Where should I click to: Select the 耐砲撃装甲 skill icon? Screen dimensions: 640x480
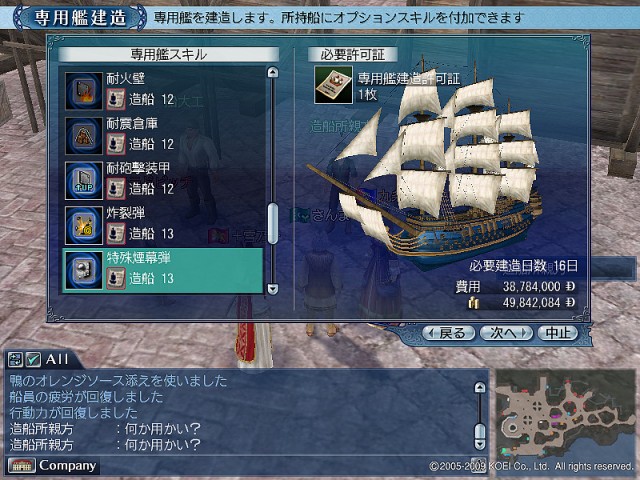coord(84,180)
